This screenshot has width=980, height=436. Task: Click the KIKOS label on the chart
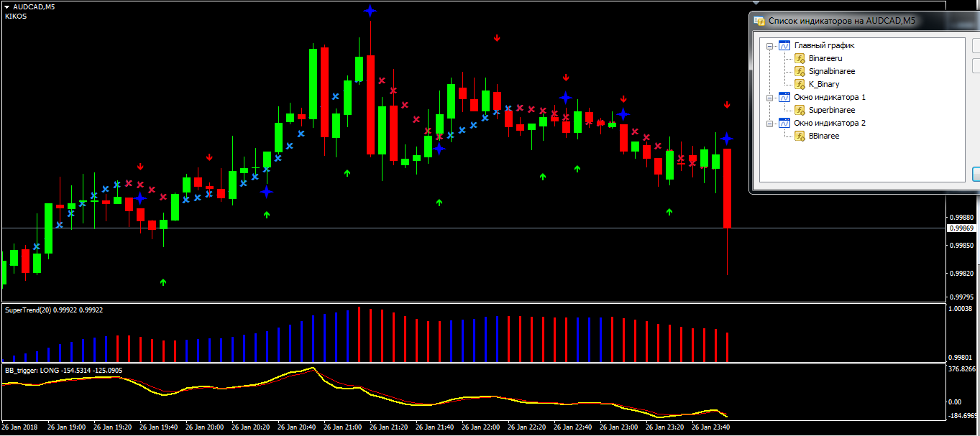(16, 17)
